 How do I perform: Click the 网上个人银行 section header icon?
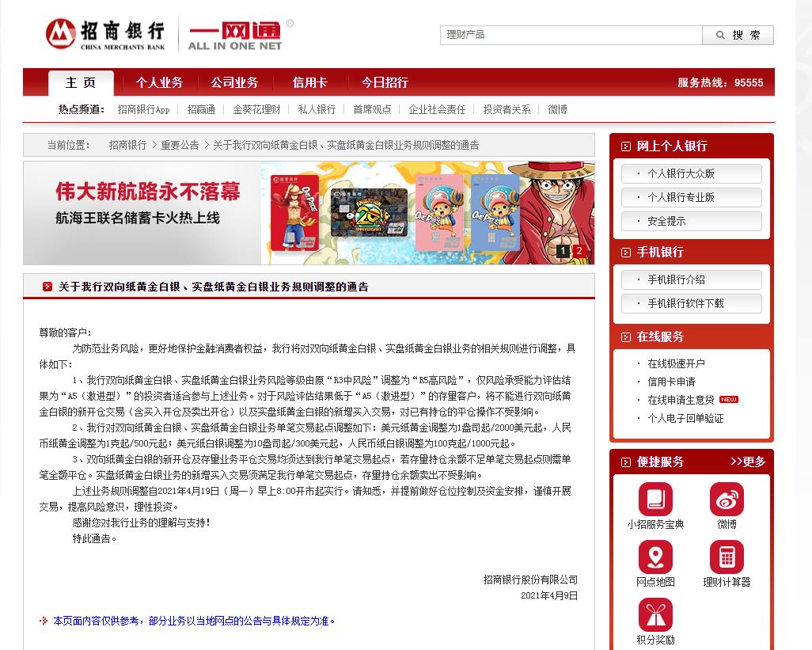(x=625, y=146)
